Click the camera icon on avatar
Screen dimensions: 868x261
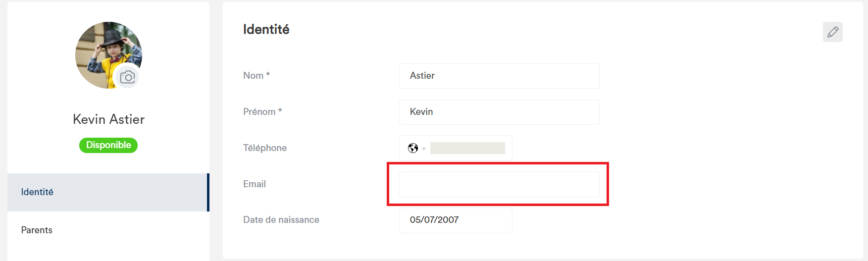click(x=127, y=77)
